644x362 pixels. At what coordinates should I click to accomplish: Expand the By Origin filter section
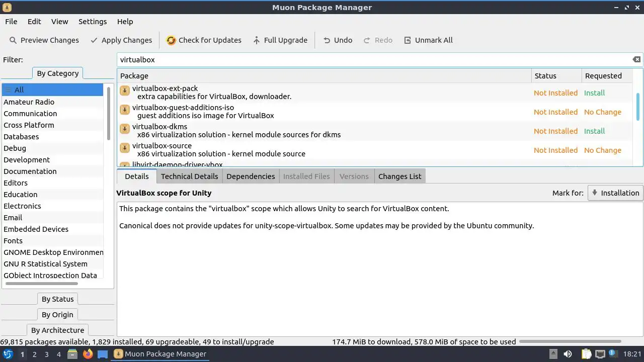point(57,315)
